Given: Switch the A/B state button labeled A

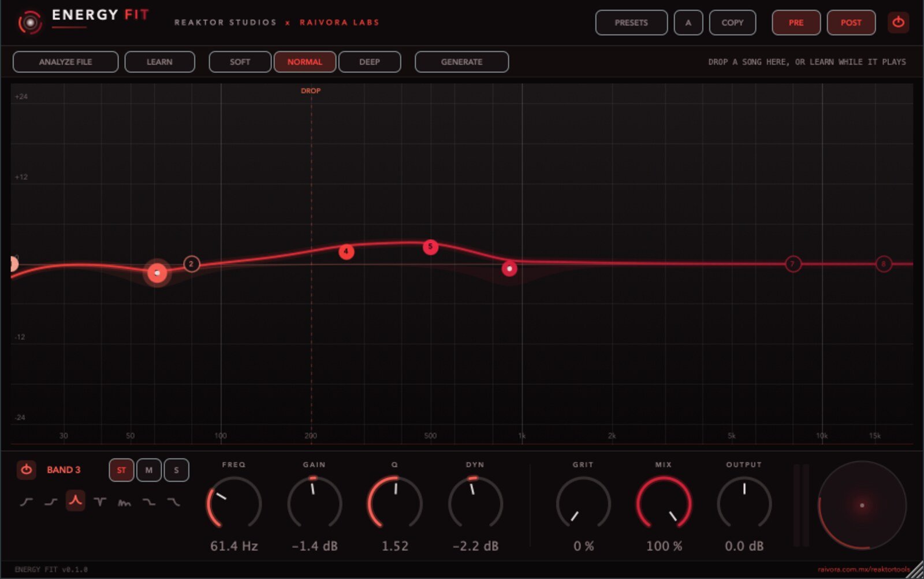Looking at the screenshot, I should point(688,23).
